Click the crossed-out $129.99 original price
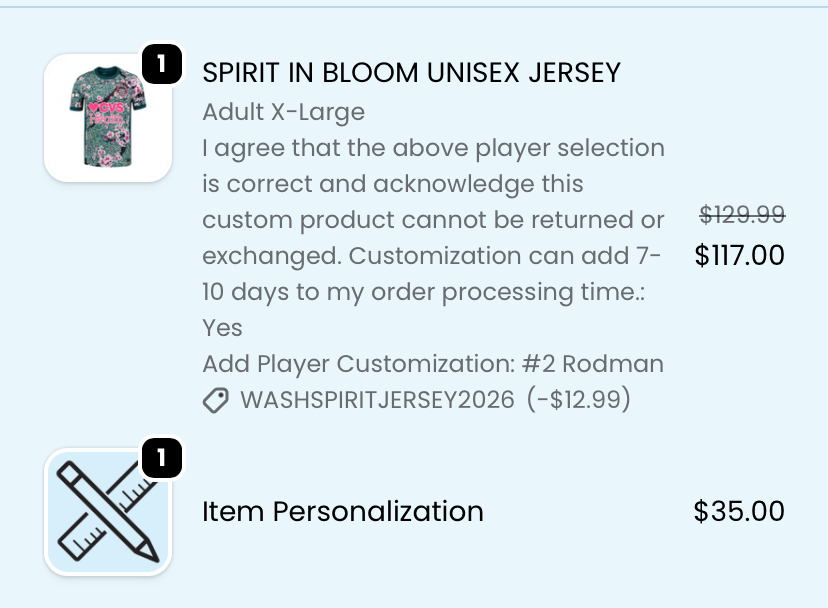The height and width of the screenshot is (608, 828). [741, 215]
